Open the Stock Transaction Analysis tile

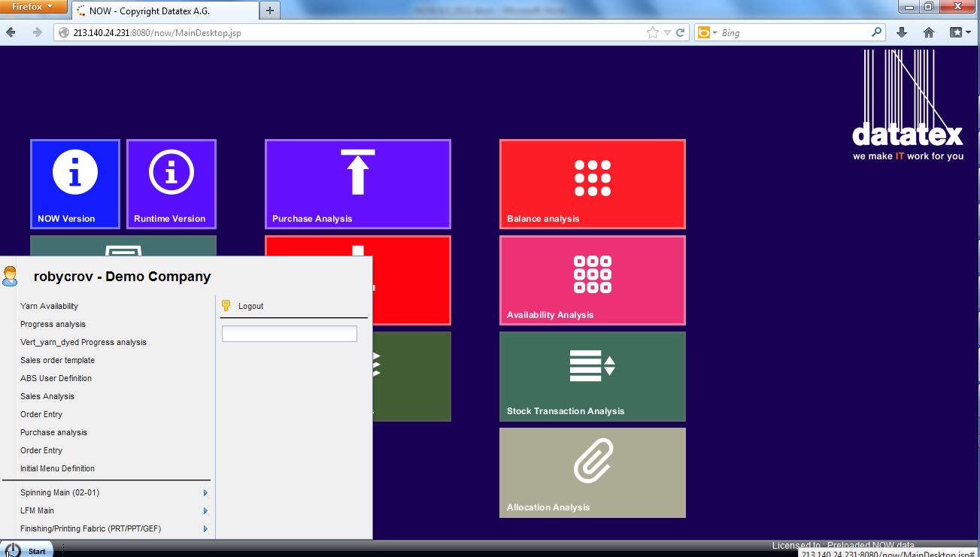(592, 376)
